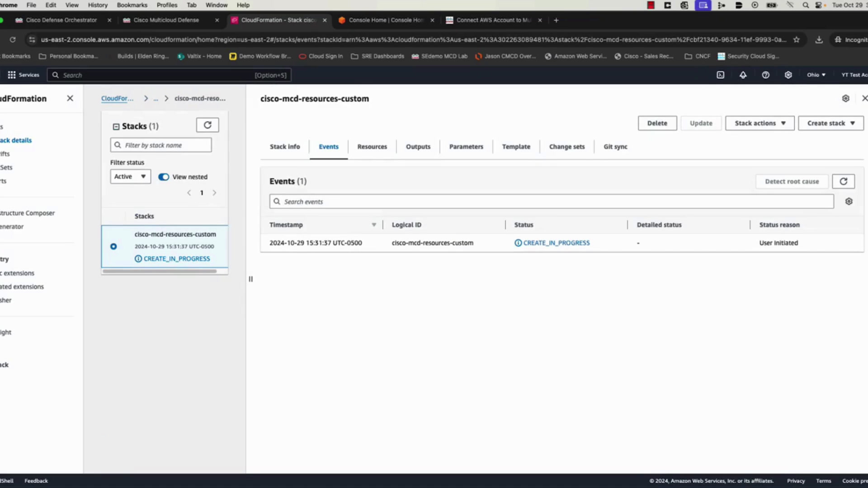Open new browser tab

pos(556,20)
